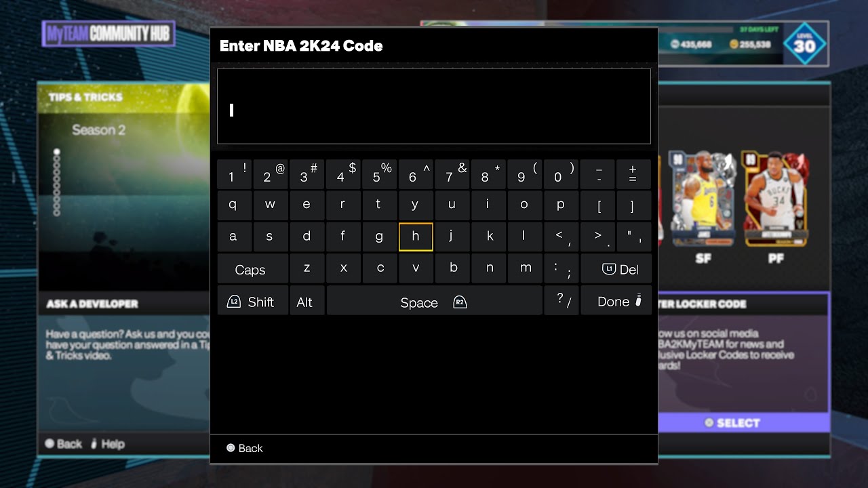Tap the quote and apostrophe key
Image resolution: width=868 pixels, height=488 pixels.
633,237
